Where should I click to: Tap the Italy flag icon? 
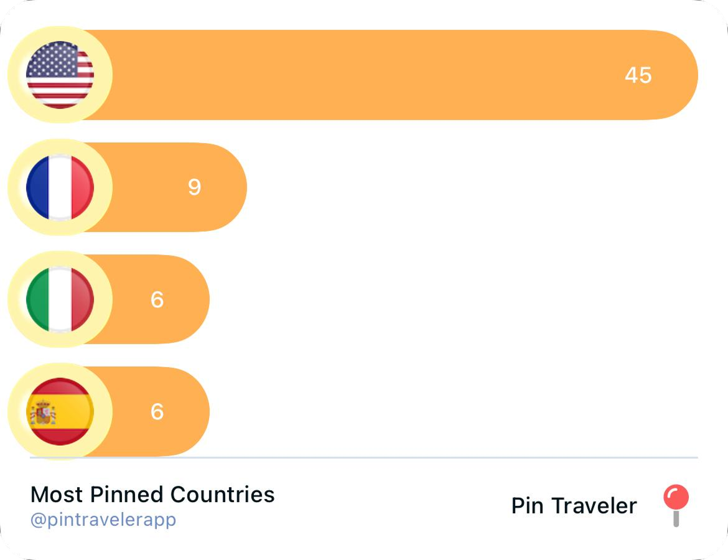pyautogui.click(x=60, y=299)
